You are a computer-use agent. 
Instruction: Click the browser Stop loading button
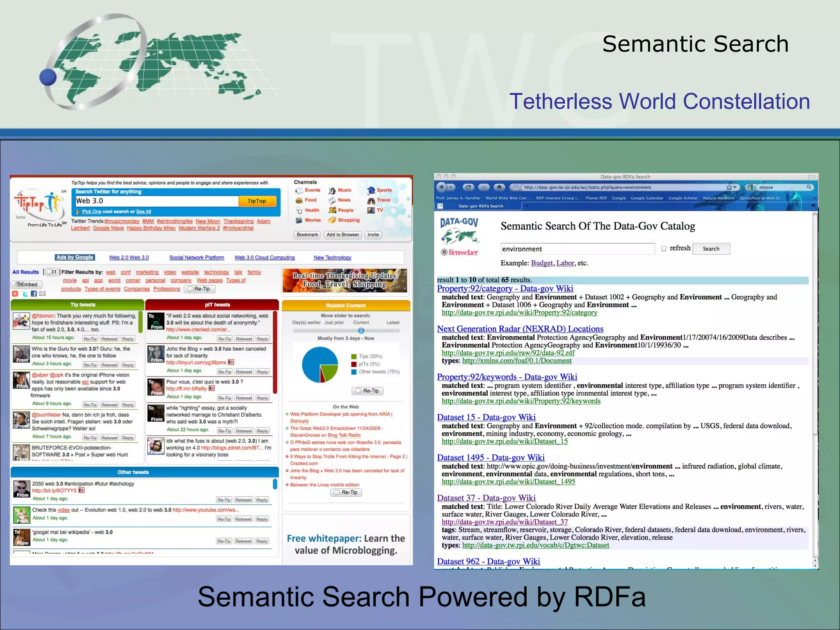(484, 187)
